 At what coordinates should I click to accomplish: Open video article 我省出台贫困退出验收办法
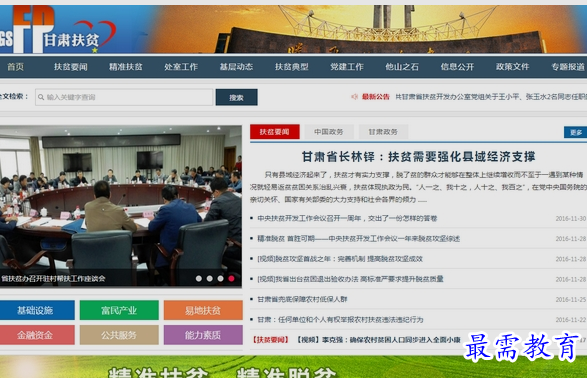[x=350, y=279]
